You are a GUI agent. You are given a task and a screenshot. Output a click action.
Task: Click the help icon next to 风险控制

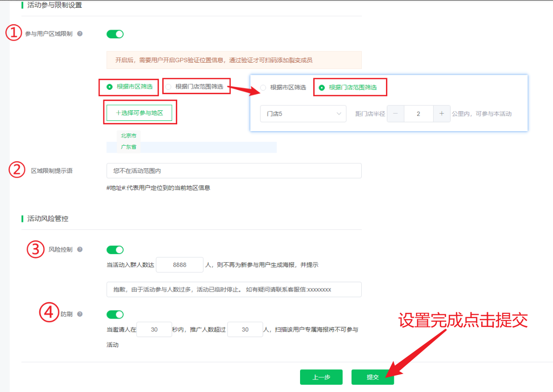[x=81, y=250]
